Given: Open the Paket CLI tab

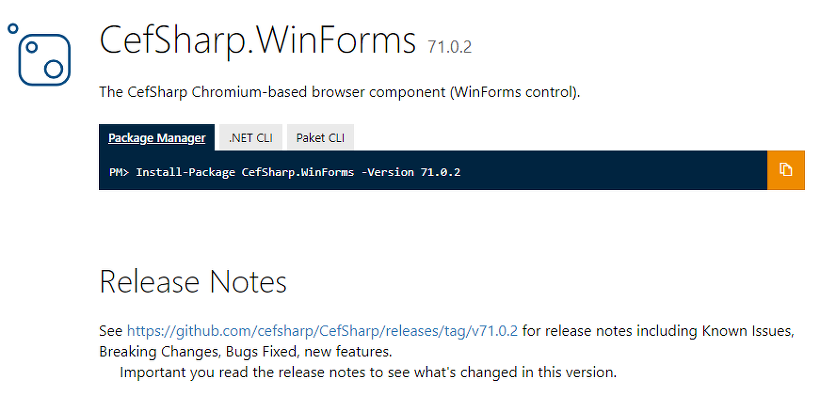Looking at the screenshot, I should 320,138.
